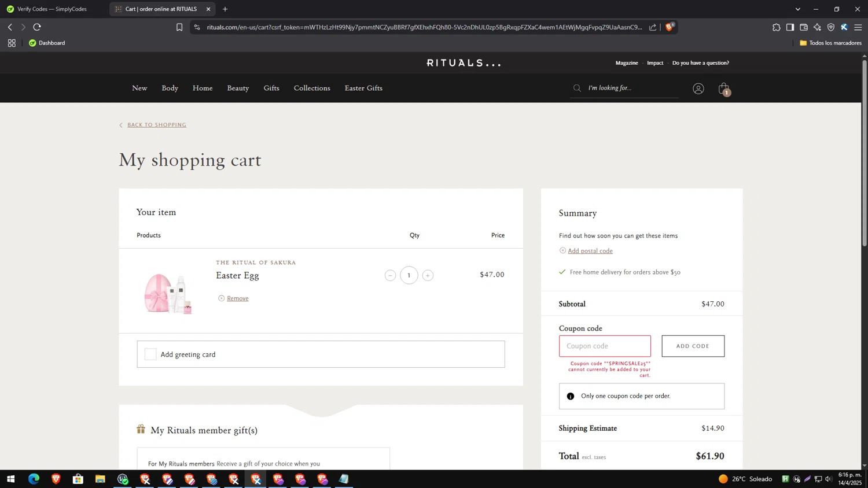Click the Windows Start button

(10, 479)
